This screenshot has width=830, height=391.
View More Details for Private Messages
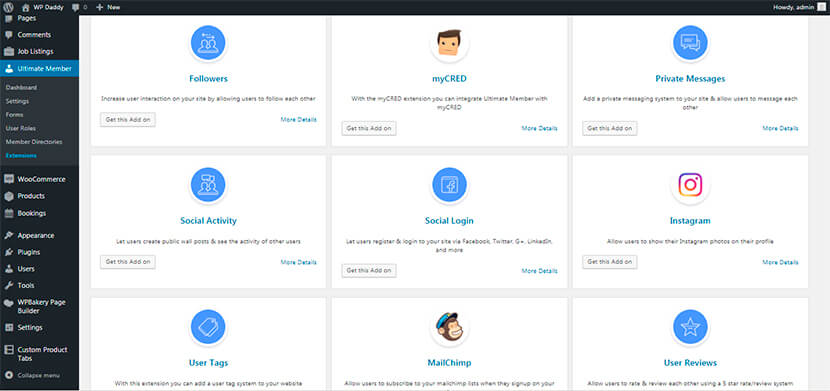click(780, 129)
